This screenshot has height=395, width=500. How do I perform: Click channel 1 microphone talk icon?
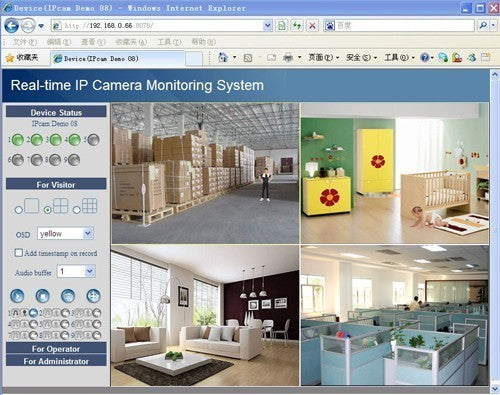pos(24,313)
